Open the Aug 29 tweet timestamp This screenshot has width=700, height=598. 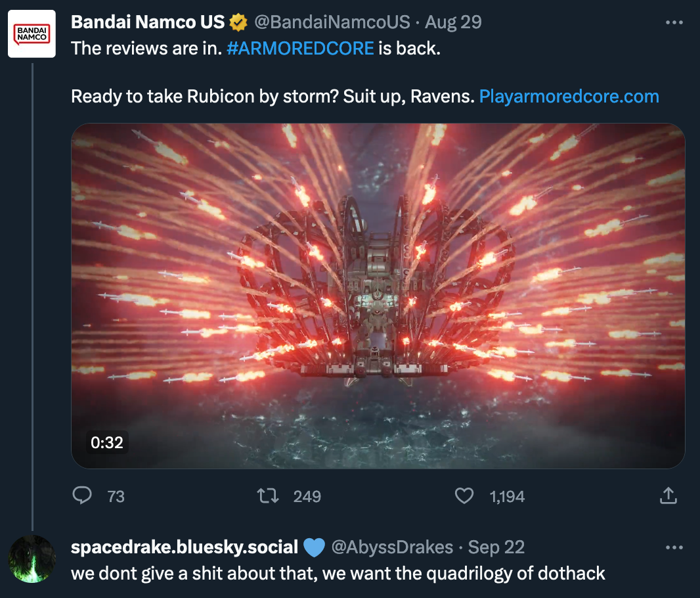point(453,22)
